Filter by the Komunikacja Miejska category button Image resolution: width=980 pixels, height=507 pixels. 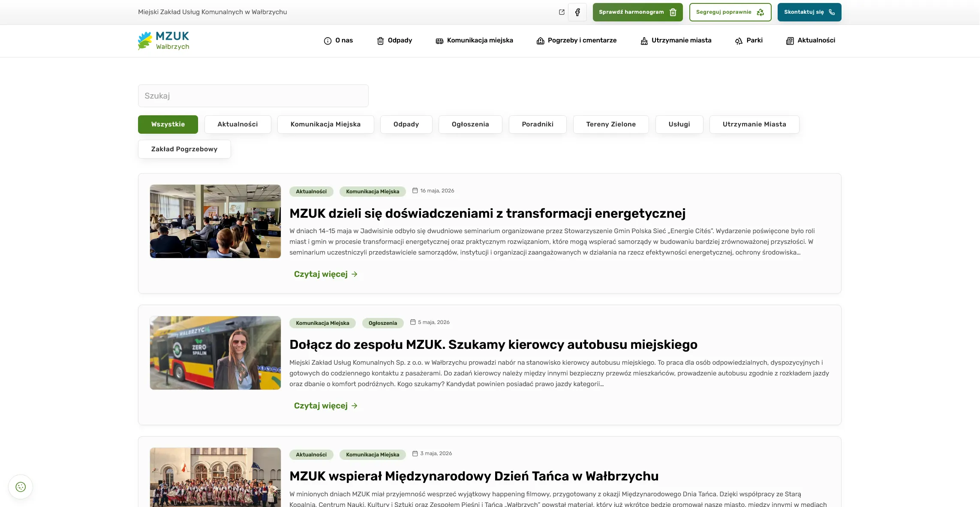pyautogui.click(x=325, y=124)
